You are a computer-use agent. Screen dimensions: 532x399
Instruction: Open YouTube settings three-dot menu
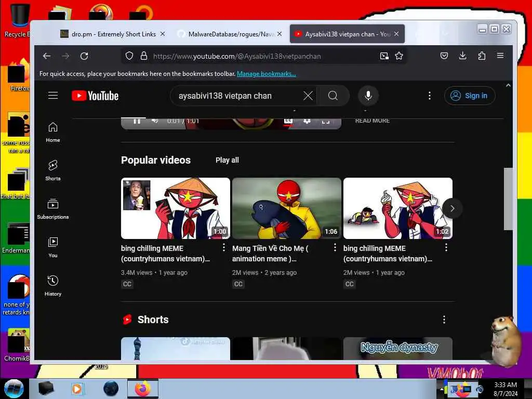tap(430, 96)
